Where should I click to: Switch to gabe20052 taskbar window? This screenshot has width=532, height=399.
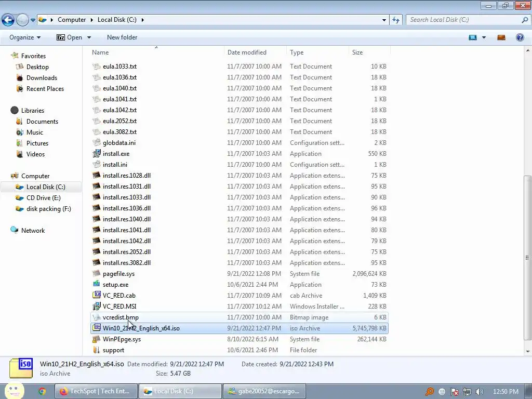point(264,391)
